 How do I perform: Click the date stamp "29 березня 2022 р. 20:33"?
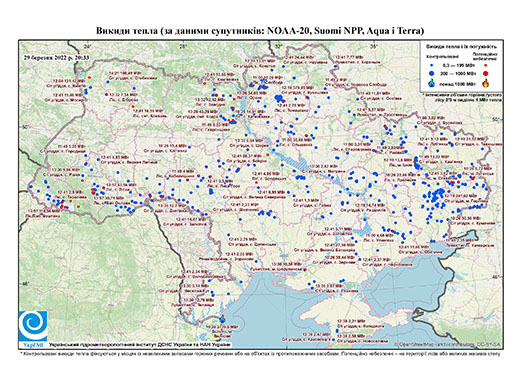click(x=56, y=57)
